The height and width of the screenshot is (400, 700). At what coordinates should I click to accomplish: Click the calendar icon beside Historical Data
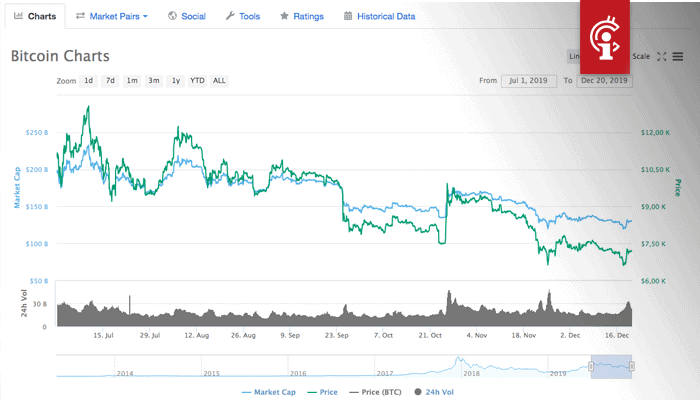tap(348, 16)
